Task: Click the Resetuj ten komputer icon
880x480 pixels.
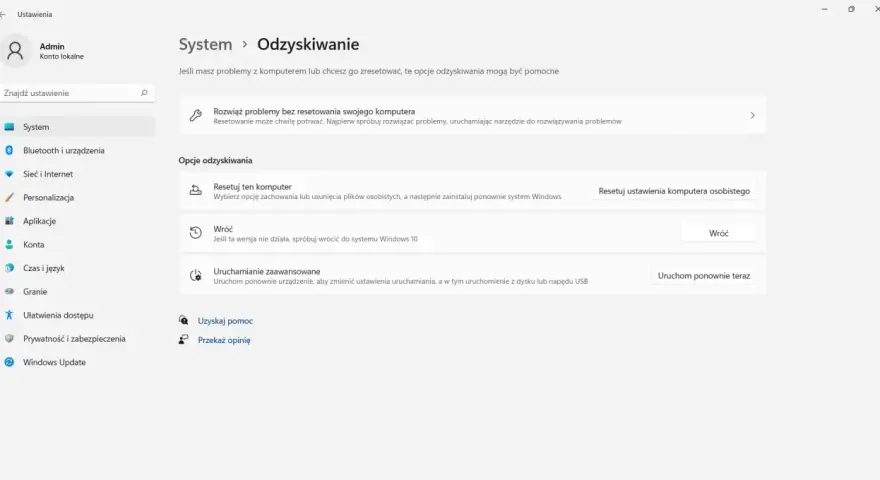Action: coord(195,190)
